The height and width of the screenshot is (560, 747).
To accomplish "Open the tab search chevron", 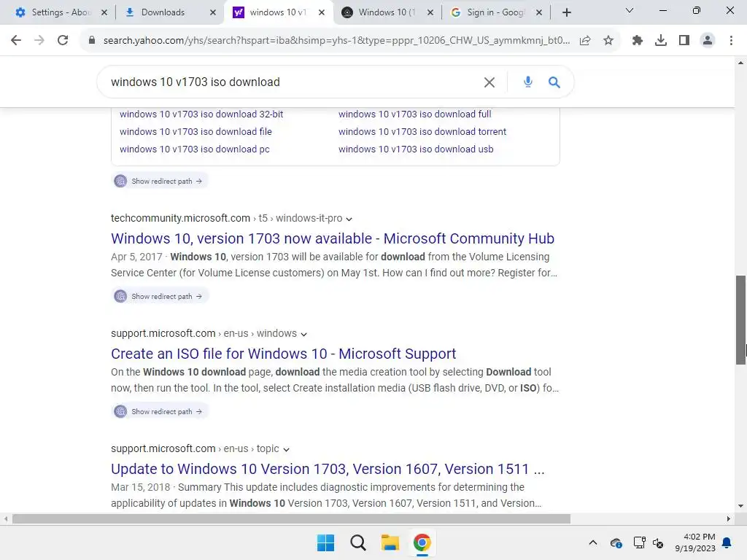I will pyautogui.click(x=630, y=10).
